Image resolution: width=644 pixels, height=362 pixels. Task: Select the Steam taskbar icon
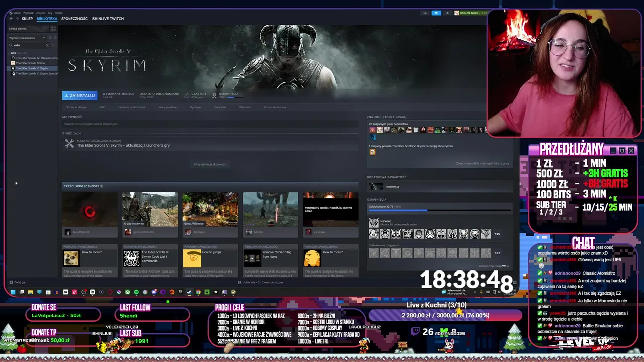coord(189,292)
